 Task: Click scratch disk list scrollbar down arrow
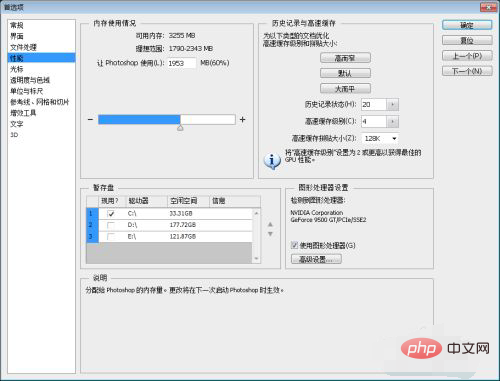click(256, 259)
